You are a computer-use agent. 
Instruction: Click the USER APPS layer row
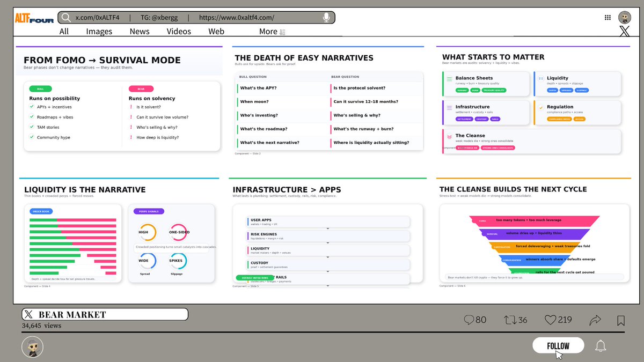(x=328, y=221)
